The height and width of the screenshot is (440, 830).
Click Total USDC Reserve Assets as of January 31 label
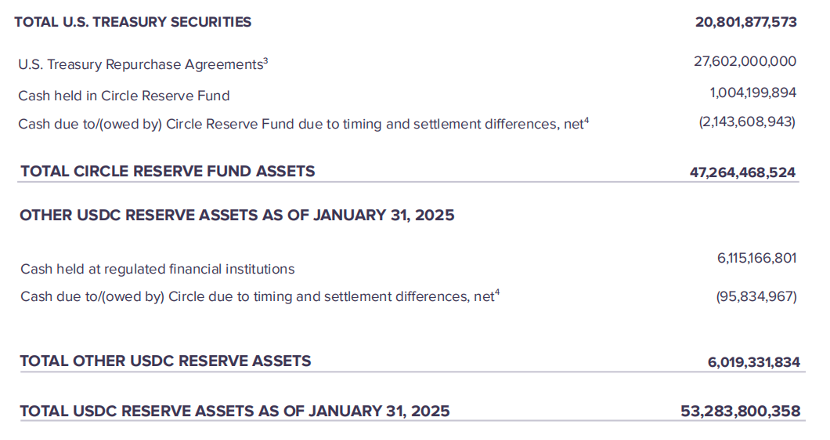(x=235, y=411)
